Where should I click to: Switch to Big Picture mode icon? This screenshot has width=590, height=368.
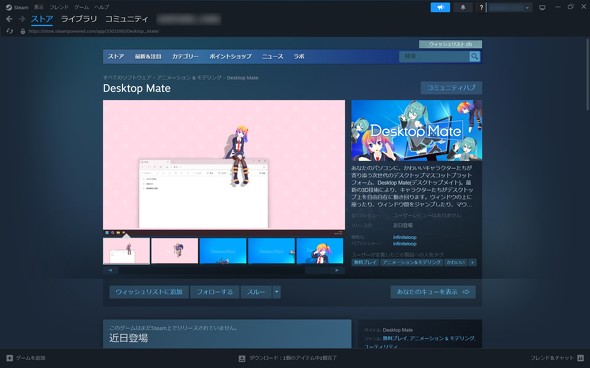(x=542, y=7)
